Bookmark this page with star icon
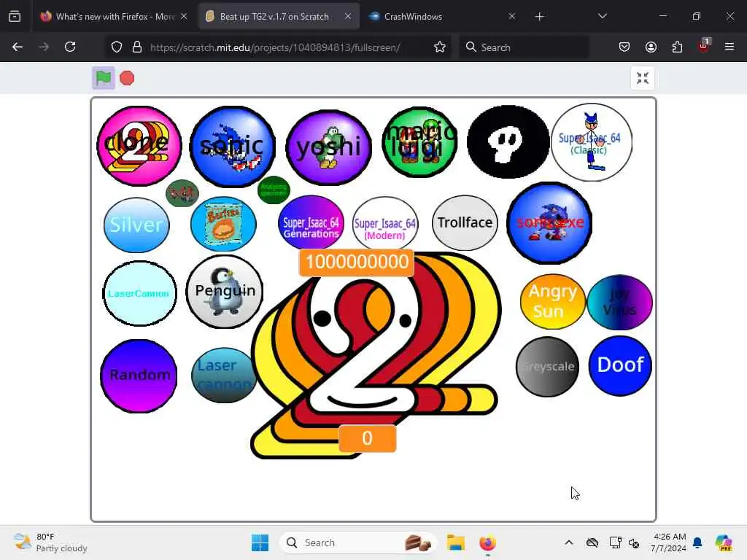Viewport: 747px width, 560px height. pos(440,47)
